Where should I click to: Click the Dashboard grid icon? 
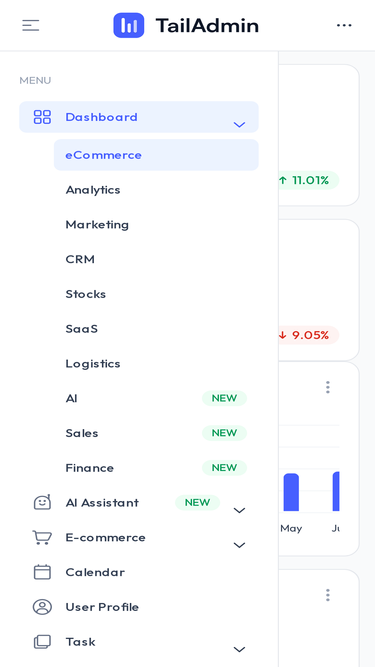tap(42, 117)
